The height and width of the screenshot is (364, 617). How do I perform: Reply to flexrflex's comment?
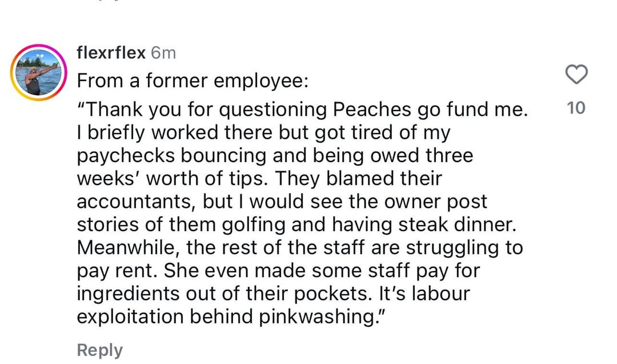pyautogui.click(x=99, y=350)
